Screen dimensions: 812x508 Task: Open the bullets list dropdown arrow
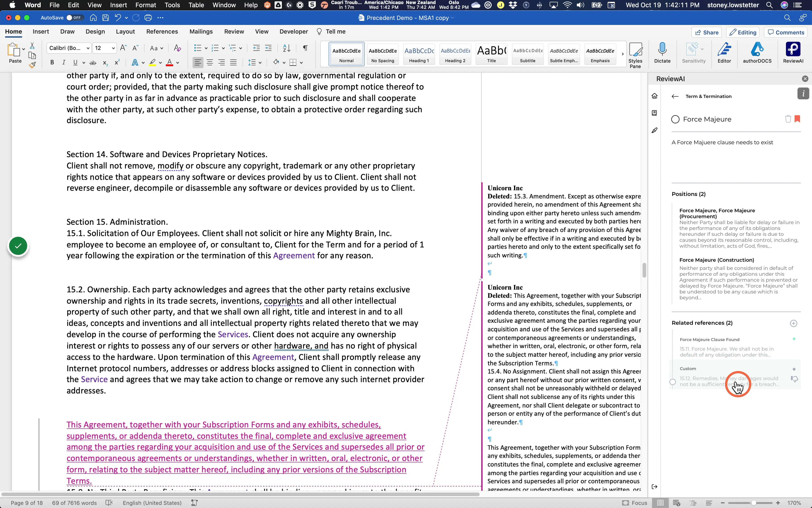[206, 48]
